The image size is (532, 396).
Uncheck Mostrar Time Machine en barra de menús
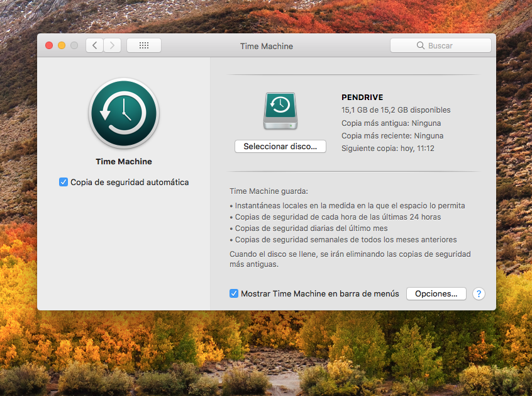[234, 293]
